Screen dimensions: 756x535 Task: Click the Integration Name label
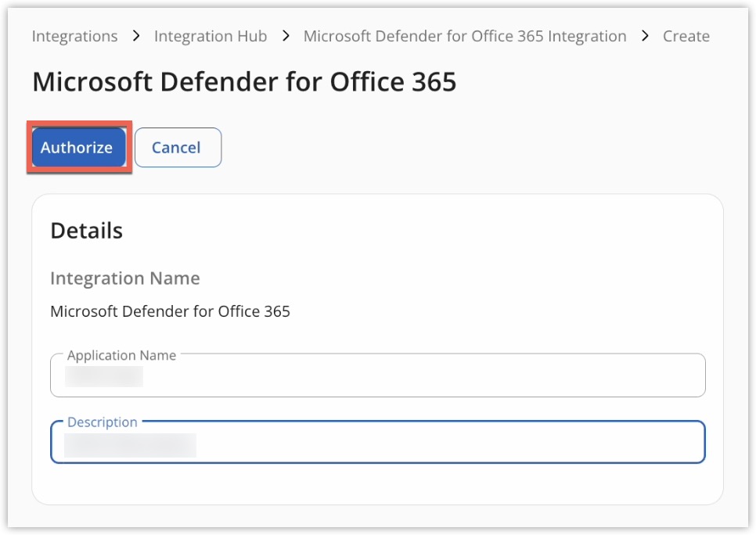(124, 278)
